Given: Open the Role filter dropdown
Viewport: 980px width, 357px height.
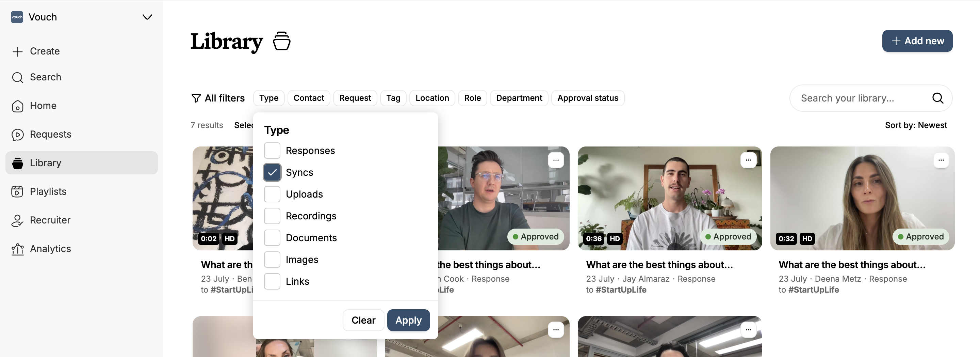Looking at the screenshot, I should (x=473, y=98).
